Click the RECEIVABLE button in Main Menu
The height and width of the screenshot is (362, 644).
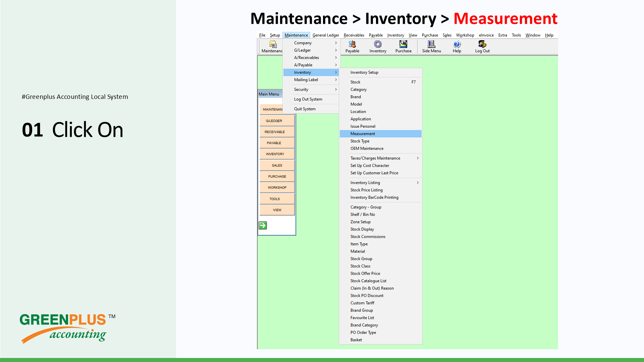point(277,132)
